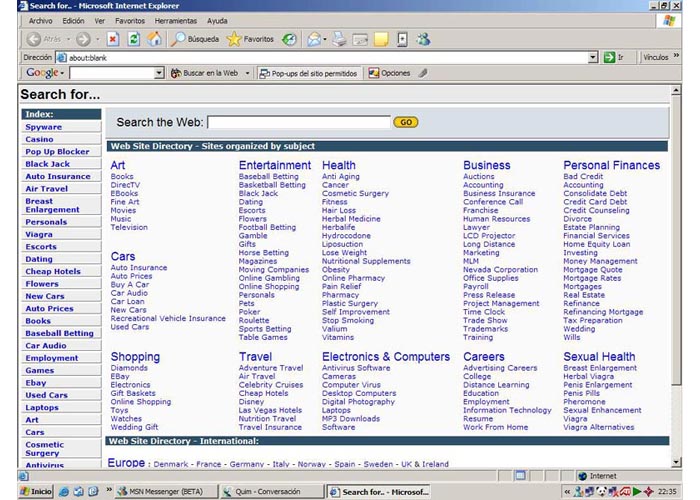Image resolution: width=700 pixels, height=500 pixels.
Task: Expand hidden system tray icons chevron
Action: [567, 492]
